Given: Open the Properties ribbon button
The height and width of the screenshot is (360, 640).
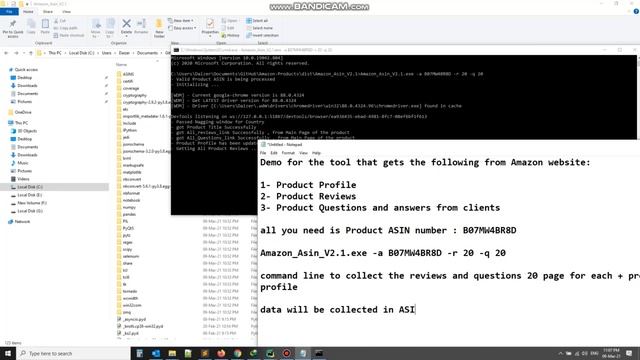Looking at the screenshot, I should click(x=210, y=27).
